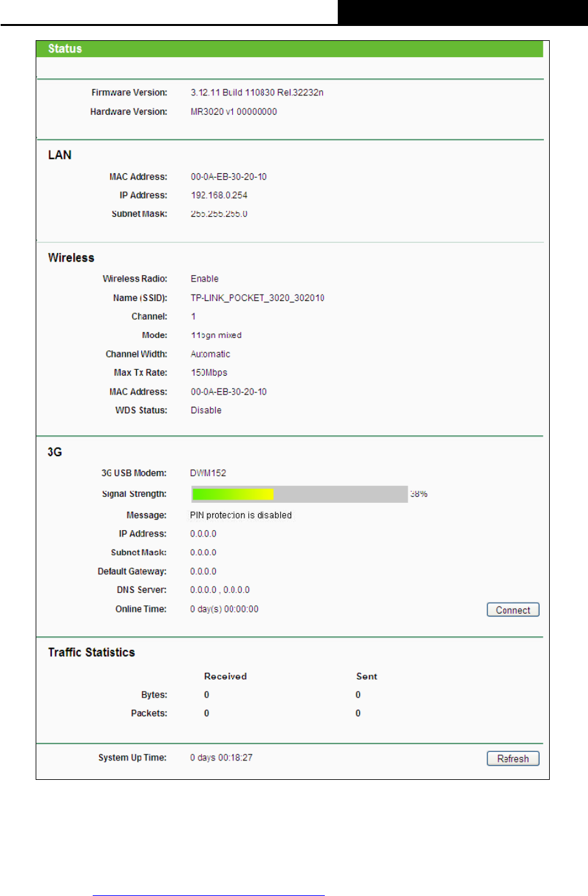Click 3G USB Modem value DWM152
Image resolution: width=588 pixels, height=896 pixels.
coord(208,473)
